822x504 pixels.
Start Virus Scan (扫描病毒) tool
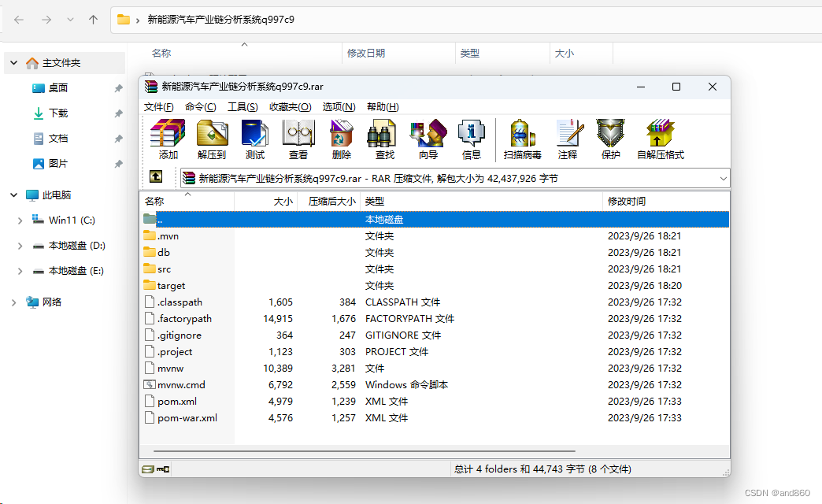(x=522, y=139)
